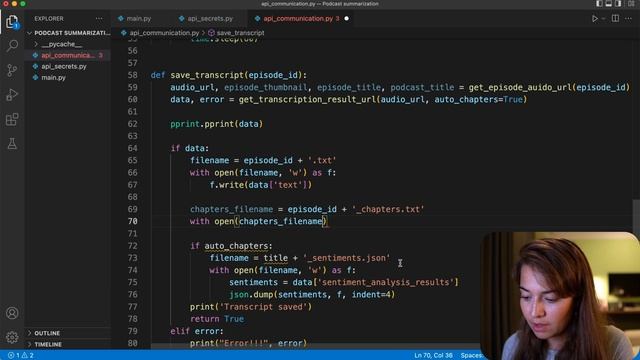Click get_episode_auido_url call on line 59

click(520, 87)
